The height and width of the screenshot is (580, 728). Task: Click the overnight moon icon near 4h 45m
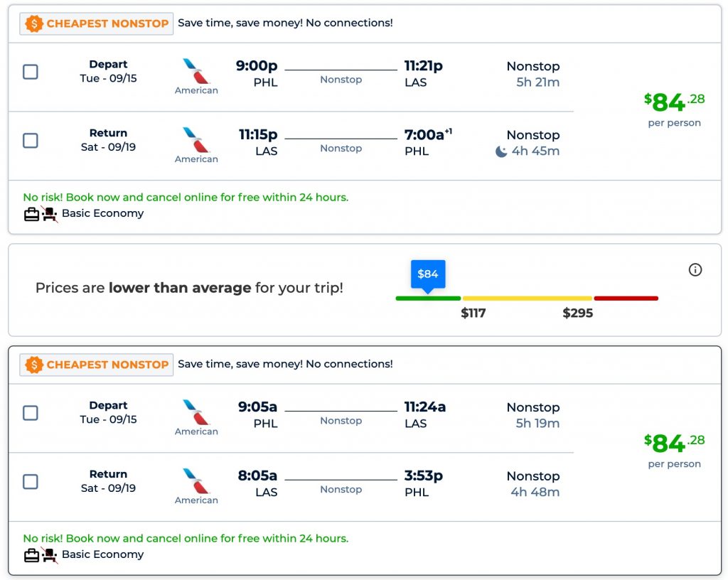pos(501,151)
